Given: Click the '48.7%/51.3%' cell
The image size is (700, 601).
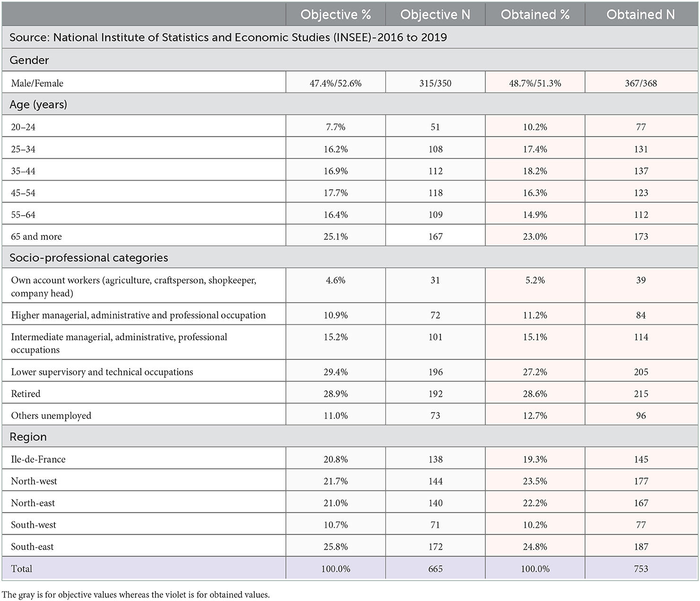Looking at the screenshot, I should 535,83.
